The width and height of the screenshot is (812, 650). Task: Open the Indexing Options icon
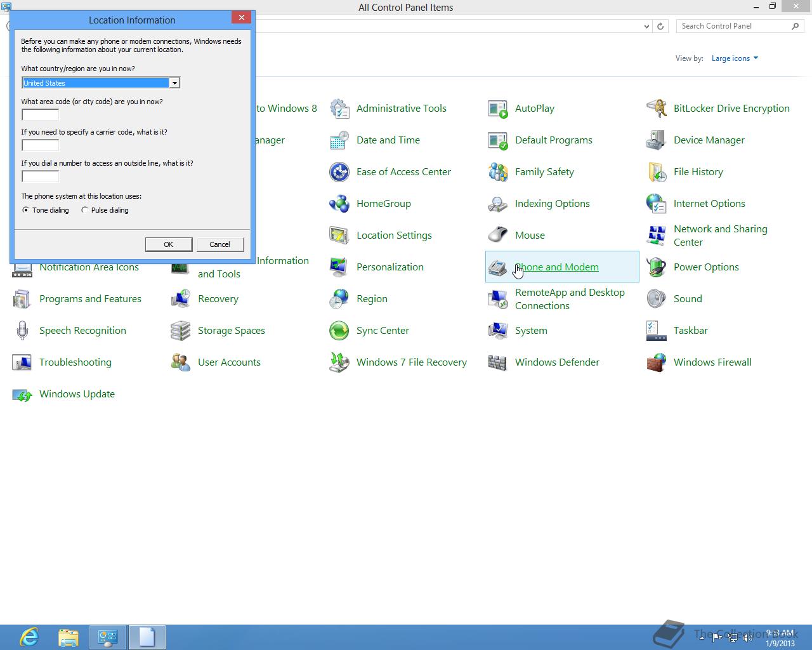click(x=498, y=204)
